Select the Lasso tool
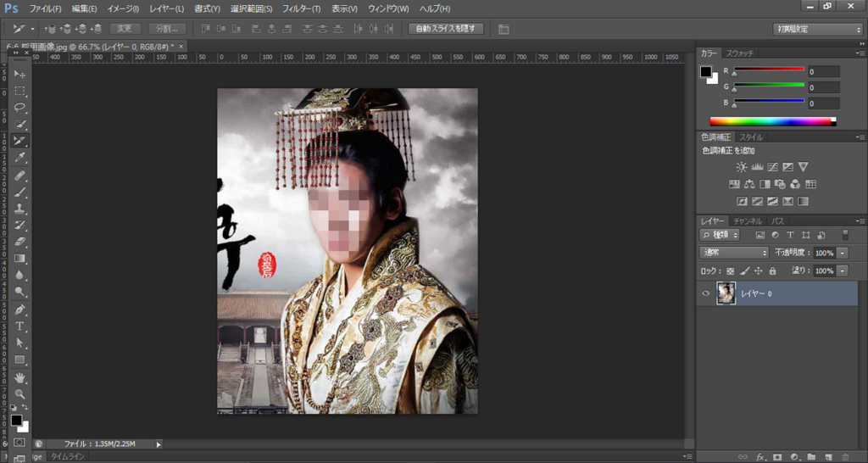This screenshot has height=463, width=868. (19, 108)
